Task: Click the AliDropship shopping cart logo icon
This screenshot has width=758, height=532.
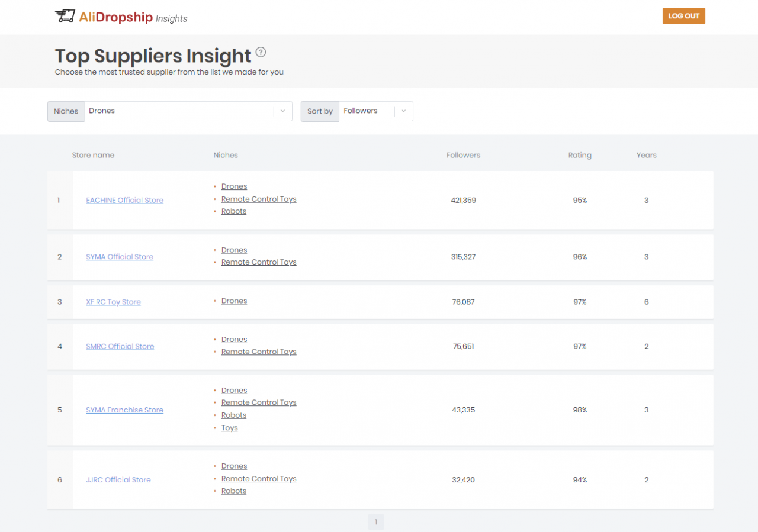Action: 65,16
